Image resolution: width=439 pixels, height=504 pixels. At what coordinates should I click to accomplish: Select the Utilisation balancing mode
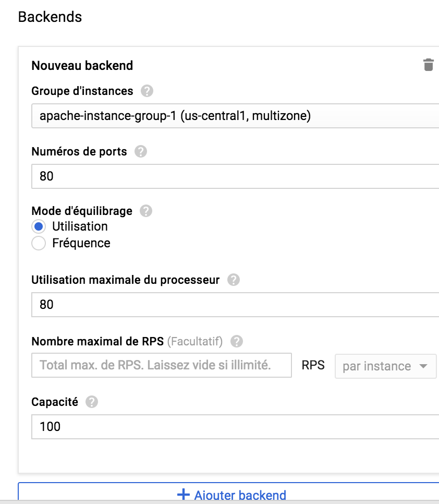tap(39, 226)
